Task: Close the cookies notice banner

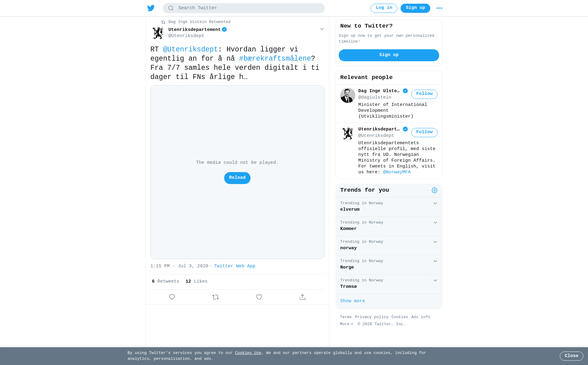Action: coord(571,356)
